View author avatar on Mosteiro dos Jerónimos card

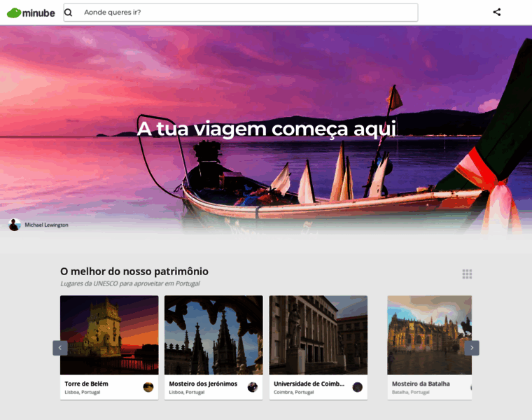pyautogui.click(x=253, y=387)
